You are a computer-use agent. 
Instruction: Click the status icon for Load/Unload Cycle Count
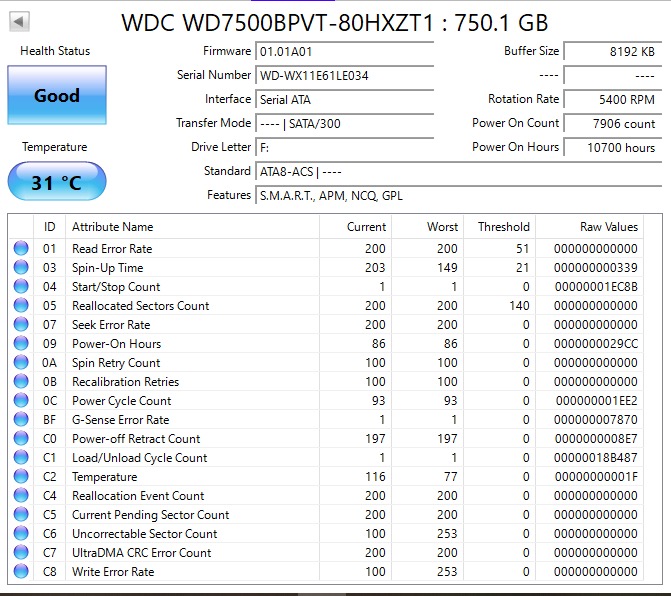[x=21, y=457]
